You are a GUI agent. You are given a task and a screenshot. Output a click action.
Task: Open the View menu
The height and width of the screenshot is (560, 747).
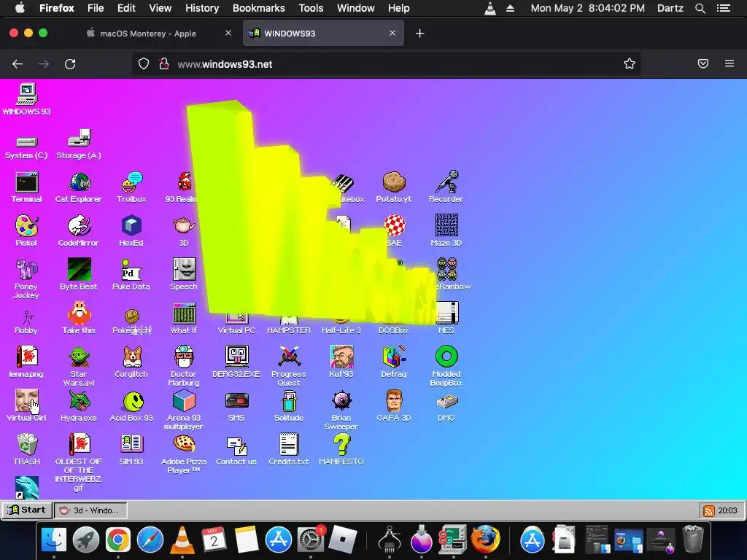click(160, 8)
